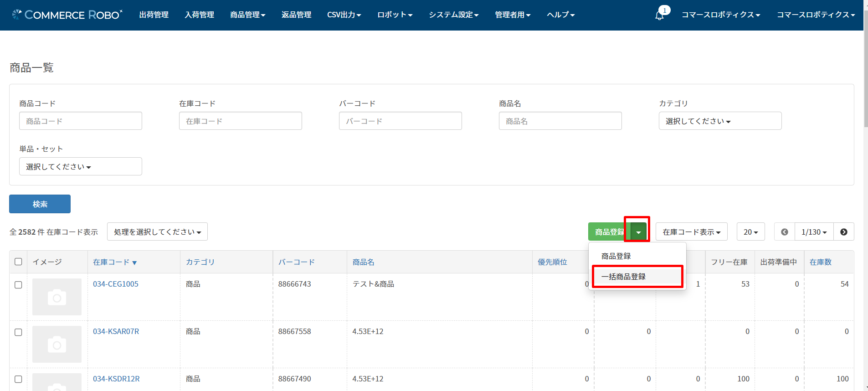Open 処理を選択してください dropdown
Screen dimensions: 868x391
157,232
